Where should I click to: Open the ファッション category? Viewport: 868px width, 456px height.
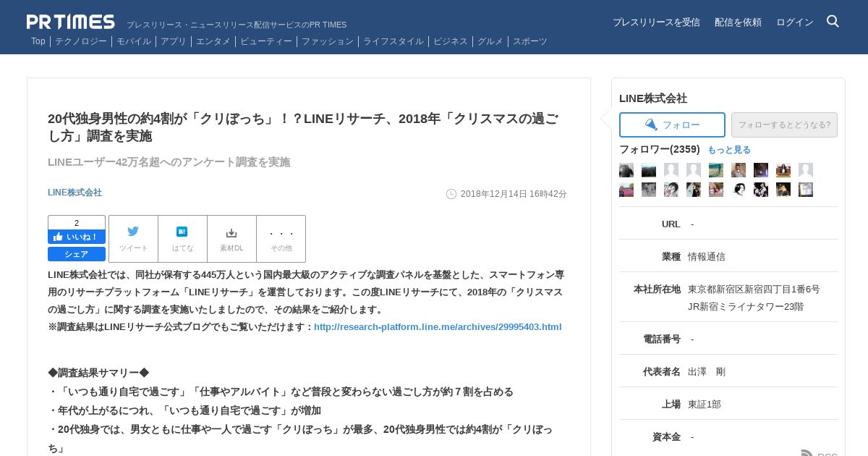click(328, 41)
